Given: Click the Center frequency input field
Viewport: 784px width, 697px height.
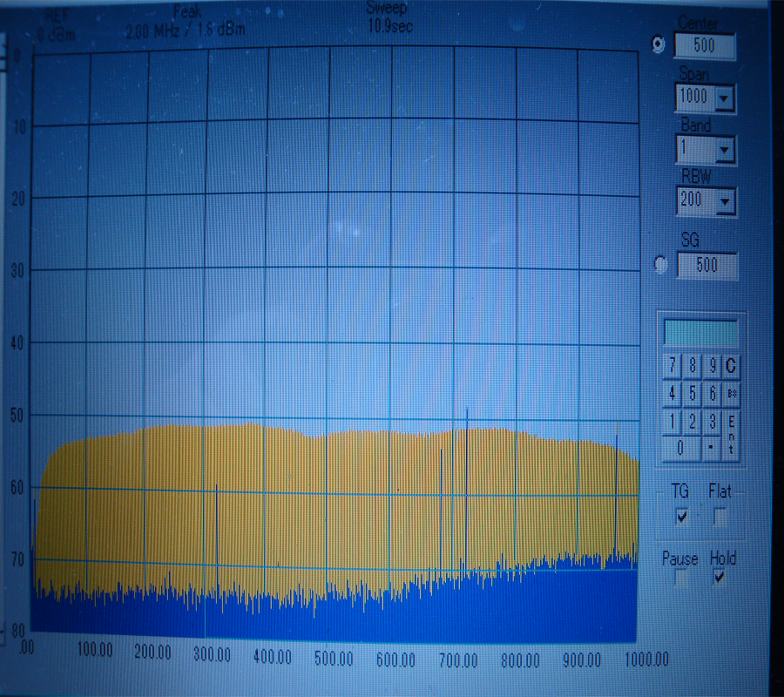Looking at the screenshot, I should (706, 45).
